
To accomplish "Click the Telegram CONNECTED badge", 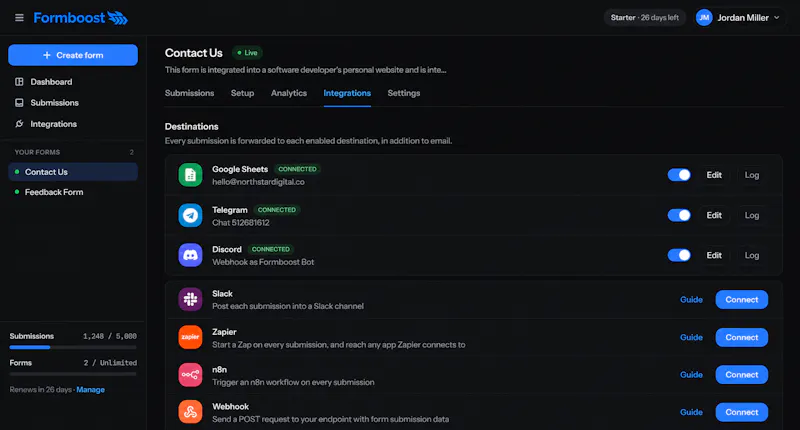I will point(277,210).
